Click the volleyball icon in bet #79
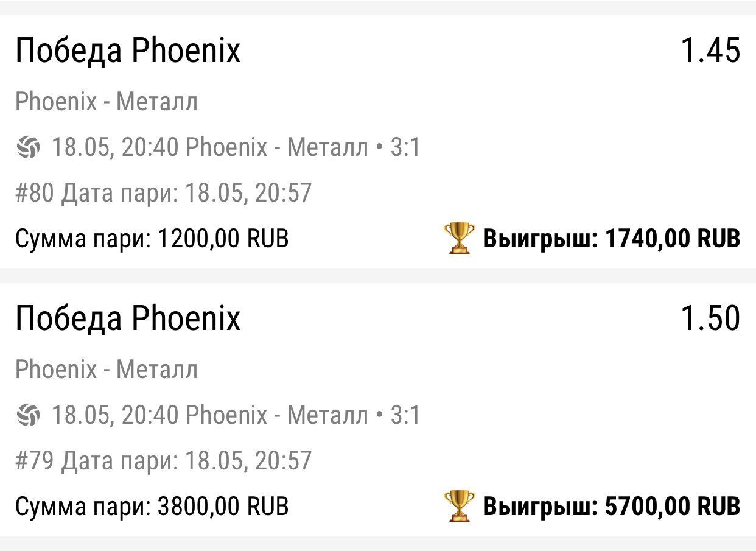The width and height of the screenshot is (756, 551). pos(28,416)
